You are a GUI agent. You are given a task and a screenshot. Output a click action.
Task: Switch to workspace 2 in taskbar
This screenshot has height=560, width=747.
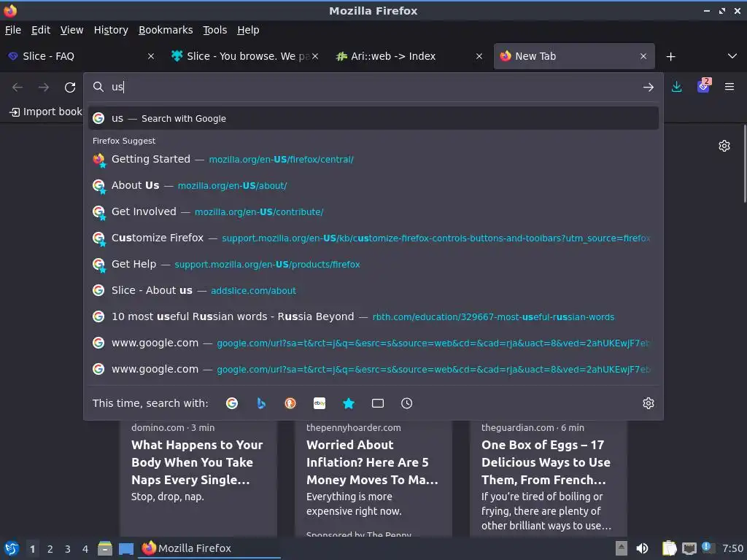click(x=50, y=549)
